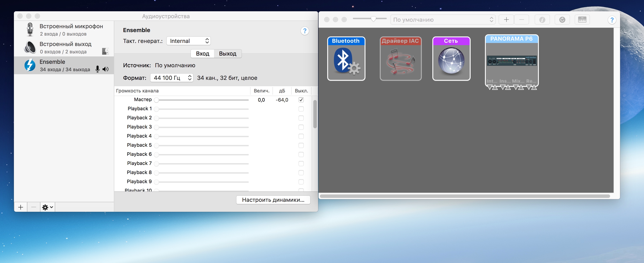Toggle mute checkbox for Playback 5
This screenshot has width=644, height=263.
tap(301, 145)
